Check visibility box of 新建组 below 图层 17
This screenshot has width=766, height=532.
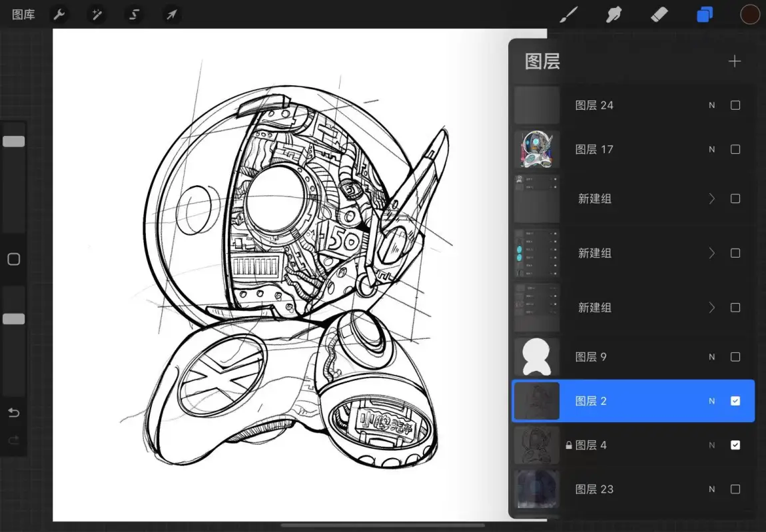(x=735, y=199)
